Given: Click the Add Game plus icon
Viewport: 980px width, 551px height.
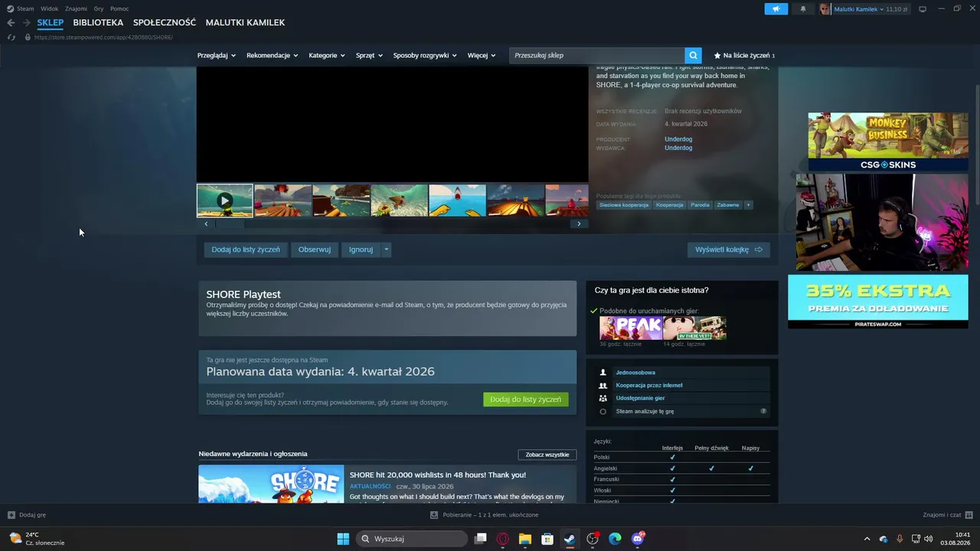Looking at the screenshot, I should pyautogui.click(x=11, y=515).
